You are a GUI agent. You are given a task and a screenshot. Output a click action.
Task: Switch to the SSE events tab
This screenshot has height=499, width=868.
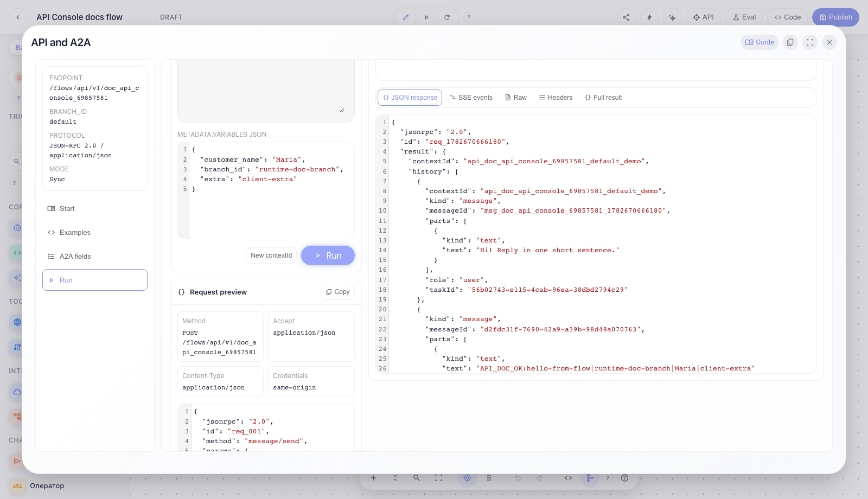click(x=471, y=98)
